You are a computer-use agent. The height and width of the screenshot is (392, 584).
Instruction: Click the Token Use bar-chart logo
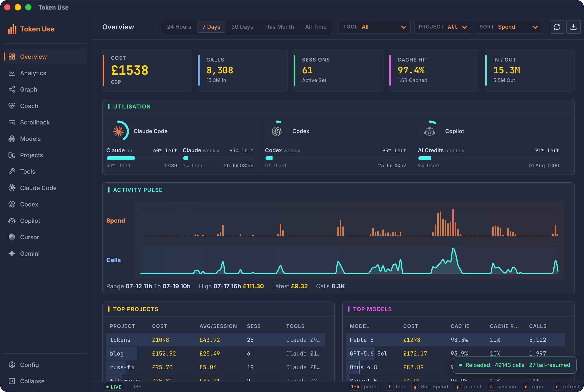click(12, 29)
